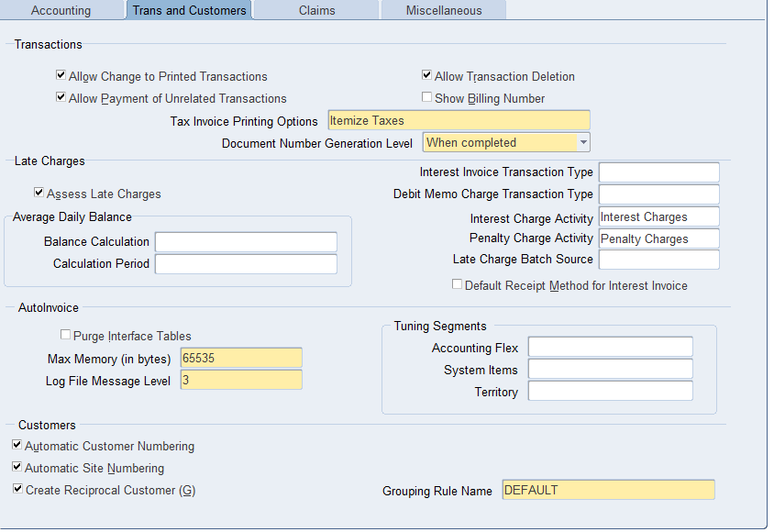Image resolution: width=774 pixels, height=532 pixels.
Task: Click the Balance Calculation field
Action: click(x=245, y=242)
